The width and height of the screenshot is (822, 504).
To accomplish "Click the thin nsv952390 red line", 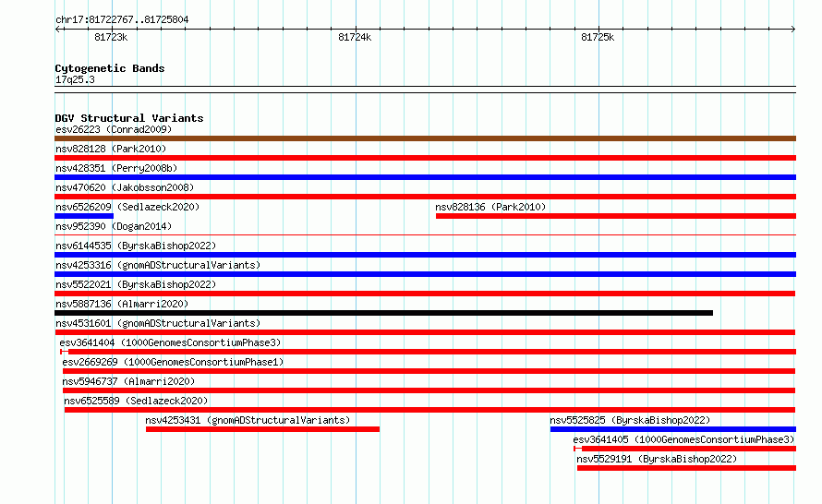I will pyautogui.click(x=425, y=235).
